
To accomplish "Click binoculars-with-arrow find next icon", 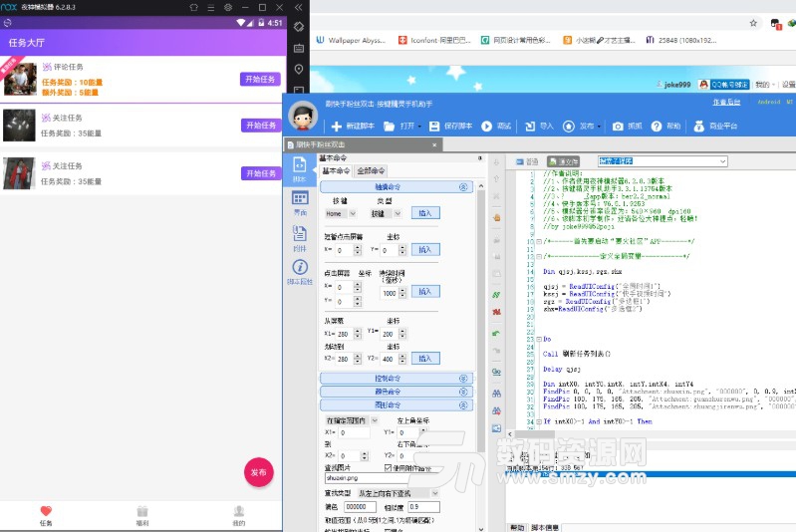I will 496,410.
